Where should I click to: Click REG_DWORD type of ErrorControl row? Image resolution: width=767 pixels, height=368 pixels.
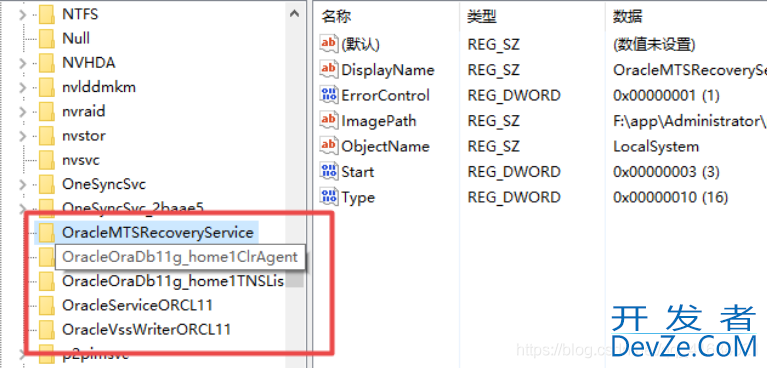514,95
